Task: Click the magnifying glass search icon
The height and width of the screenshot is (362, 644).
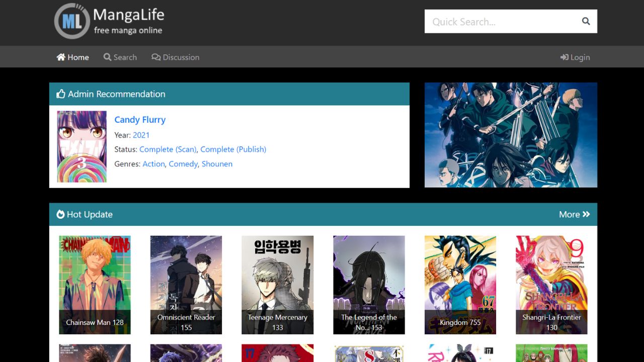Action: pyautogui.click(x=586, y=21)
